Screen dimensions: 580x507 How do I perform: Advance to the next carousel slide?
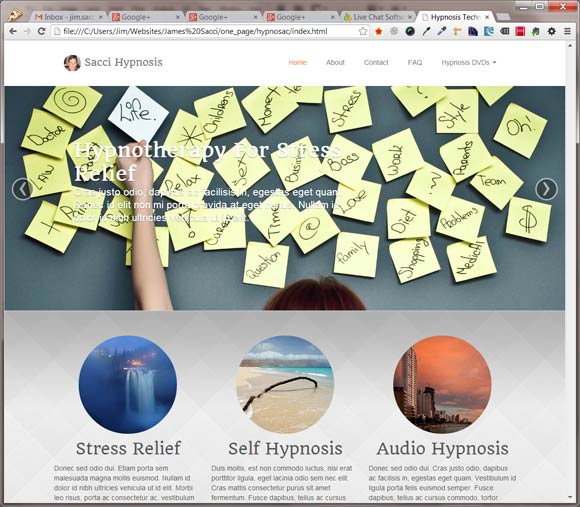[x=546, y=189]
